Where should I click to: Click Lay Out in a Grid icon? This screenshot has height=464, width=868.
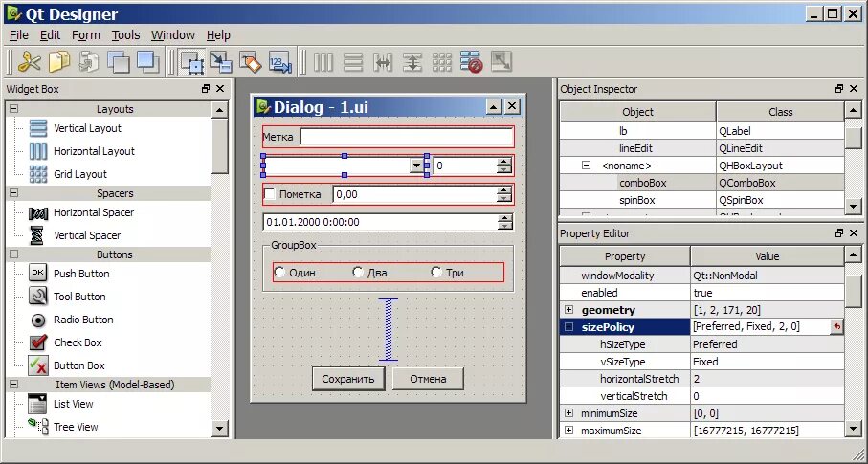[442, 61]
